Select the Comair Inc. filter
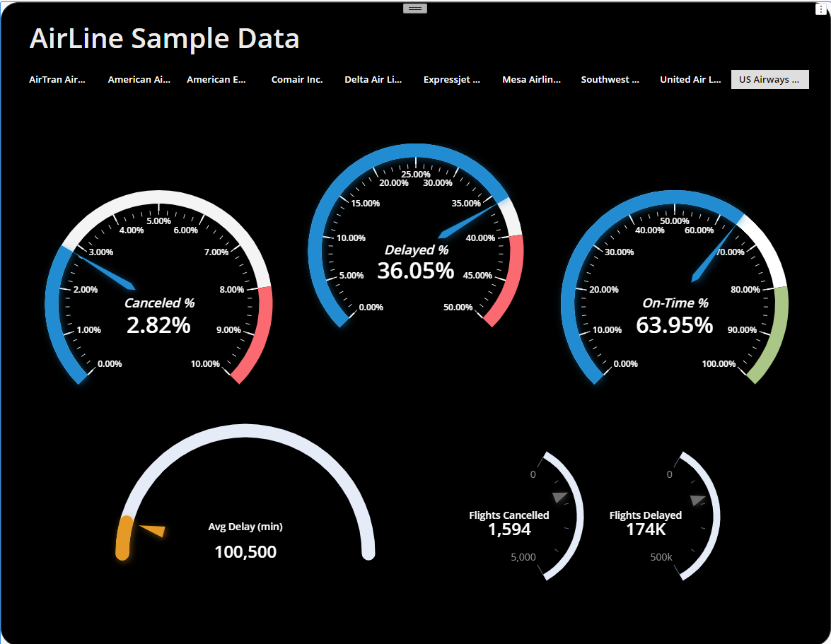831x644 pixels. click(297, 79)
